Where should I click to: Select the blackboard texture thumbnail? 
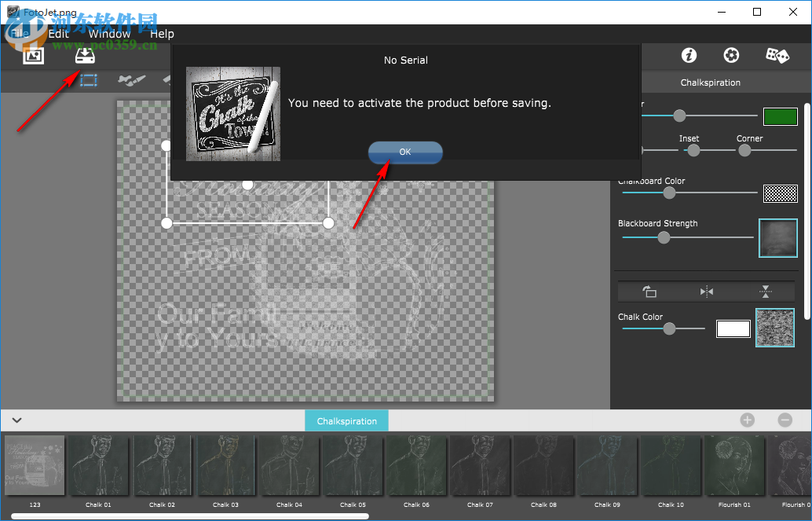point(777,238)
